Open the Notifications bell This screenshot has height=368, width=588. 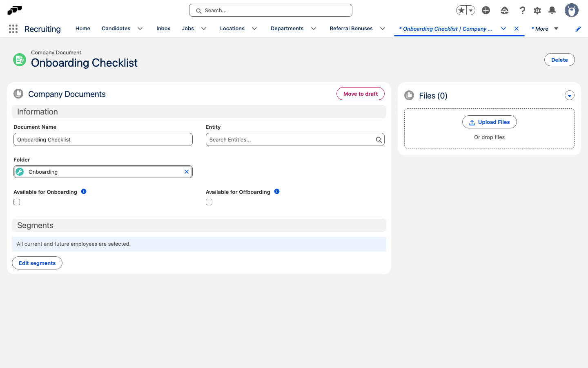click(552, 10)
